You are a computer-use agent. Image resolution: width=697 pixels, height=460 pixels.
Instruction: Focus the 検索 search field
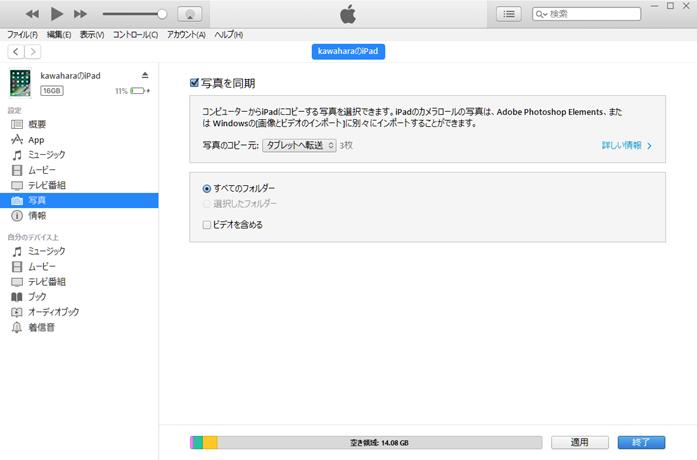586,14
